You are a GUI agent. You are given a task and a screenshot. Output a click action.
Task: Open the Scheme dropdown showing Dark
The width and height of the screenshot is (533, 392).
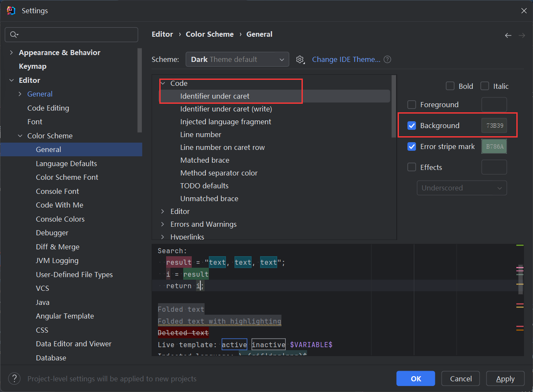pos(237,59)
